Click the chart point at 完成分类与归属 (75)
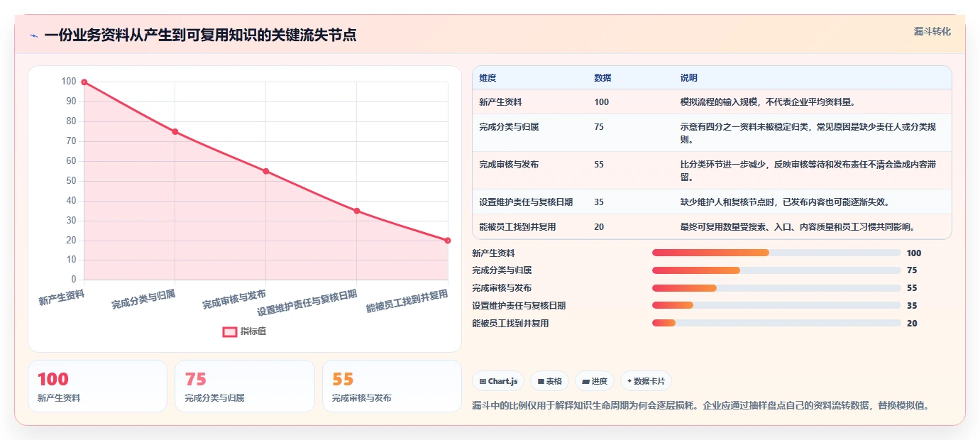The width and height of the screenshot is (980, 440). tap(175, 131)
